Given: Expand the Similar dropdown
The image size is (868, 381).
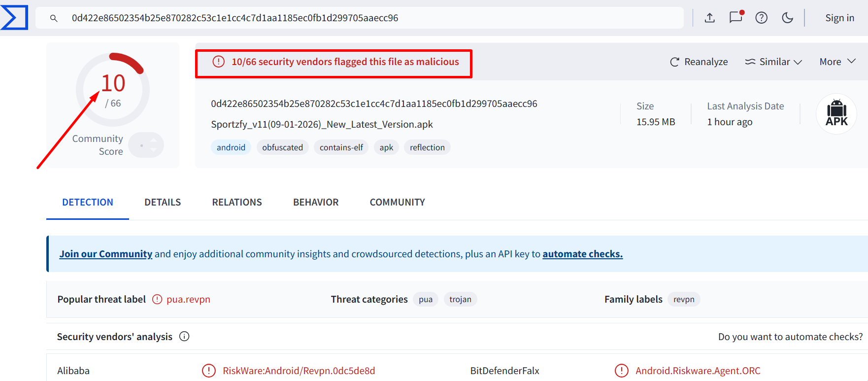Looking at the screenshot, I should click(x=773, y=62).
